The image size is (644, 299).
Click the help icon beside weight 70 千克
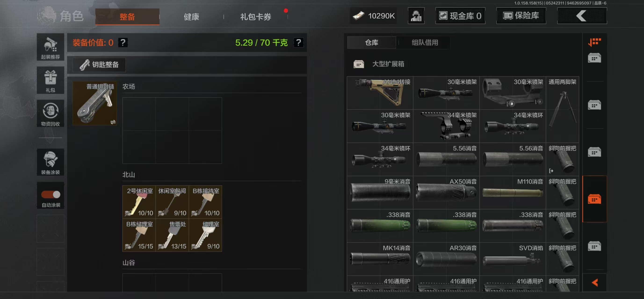coord(298,43)
